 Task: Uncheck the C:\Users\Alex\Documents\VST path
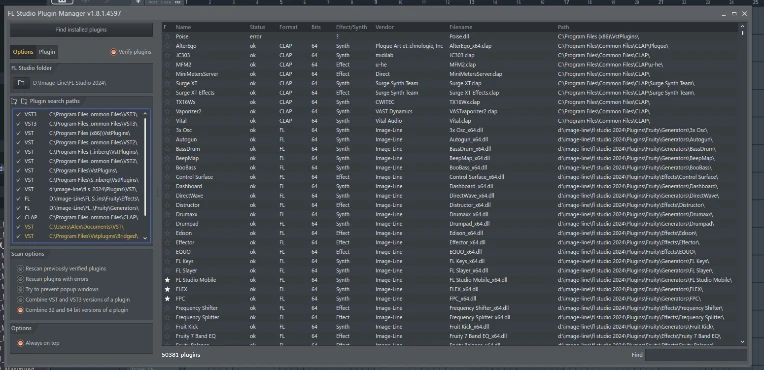tap(18, 227)
